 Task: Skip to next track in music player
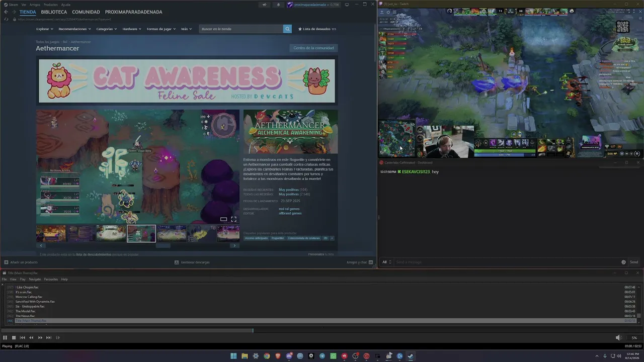(x=49, y=338)
